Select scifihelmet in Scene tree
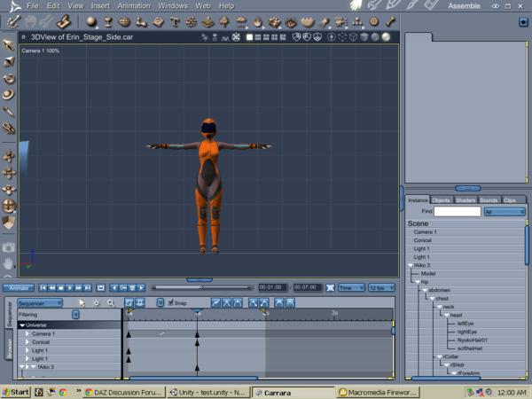The image size is (532, 399). click(469, 348)
